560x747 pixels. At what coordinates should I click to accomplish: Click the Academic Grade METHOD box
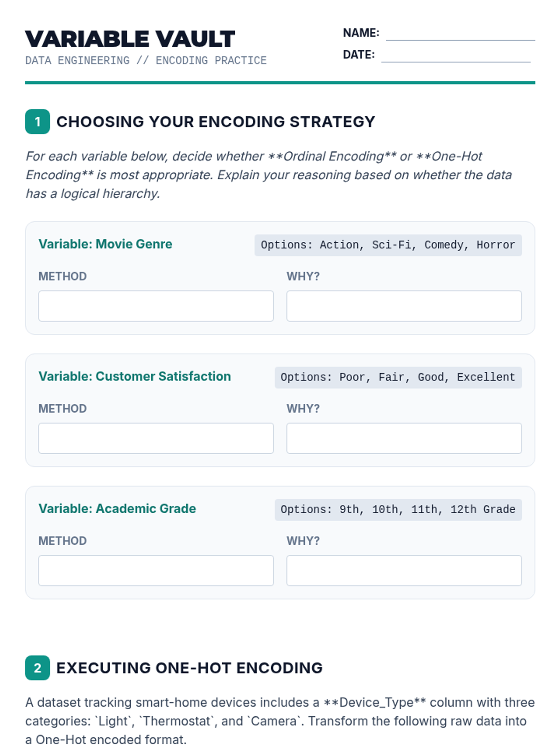156,570
